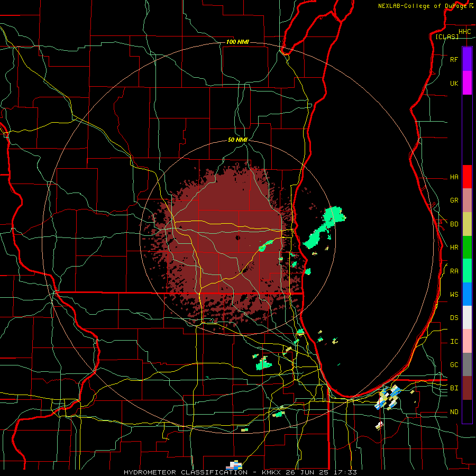The image size is (476, 476).
Task: Click the purple RF legend color swatch
Action: pos(467,59)
